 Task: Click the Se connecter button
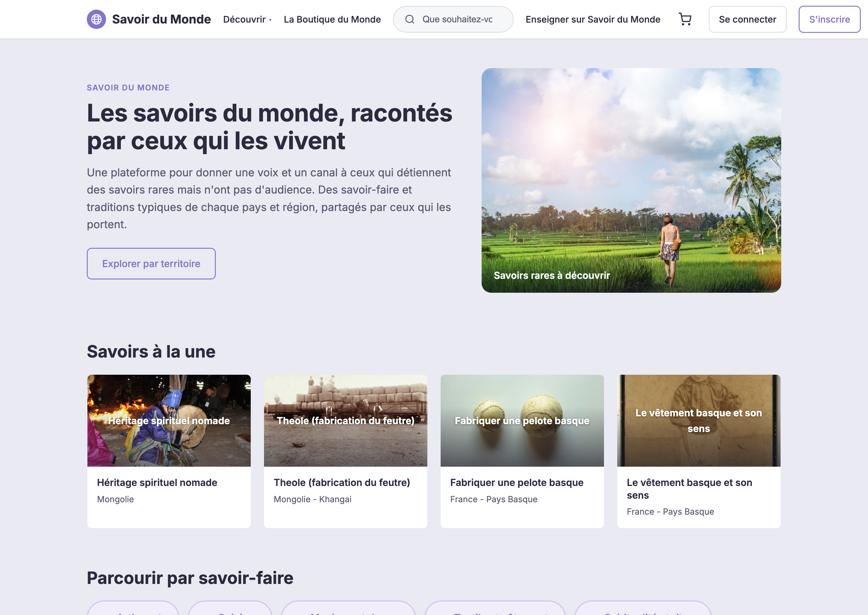[747, 19]
